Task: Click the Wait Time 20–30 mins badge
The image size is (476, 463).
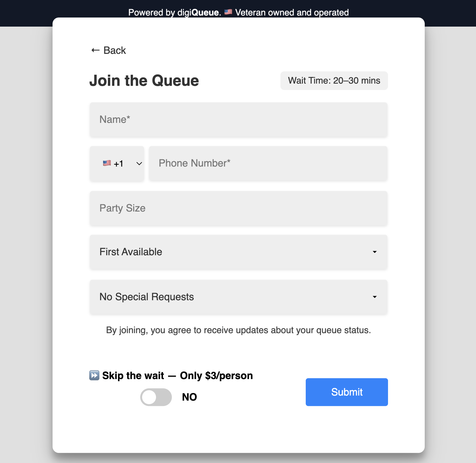Action: pyautogui.click(x=334, y=80)
